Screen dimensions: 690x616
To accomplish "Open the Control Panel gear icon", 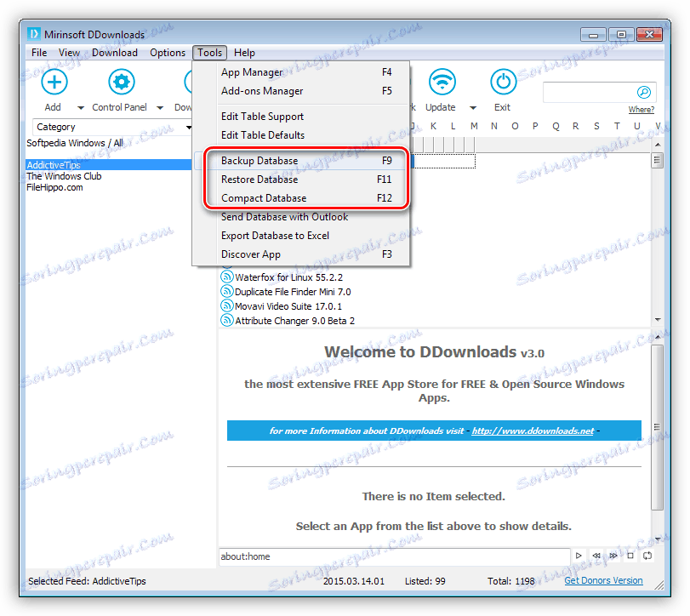I will (121, 82).
